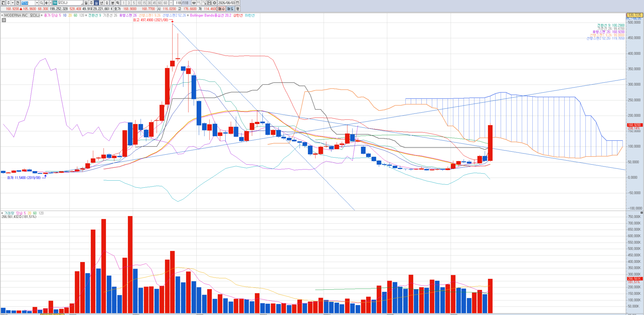
Task: Click the volume panel collapse icon at top-right
Action: click(641, 213)
